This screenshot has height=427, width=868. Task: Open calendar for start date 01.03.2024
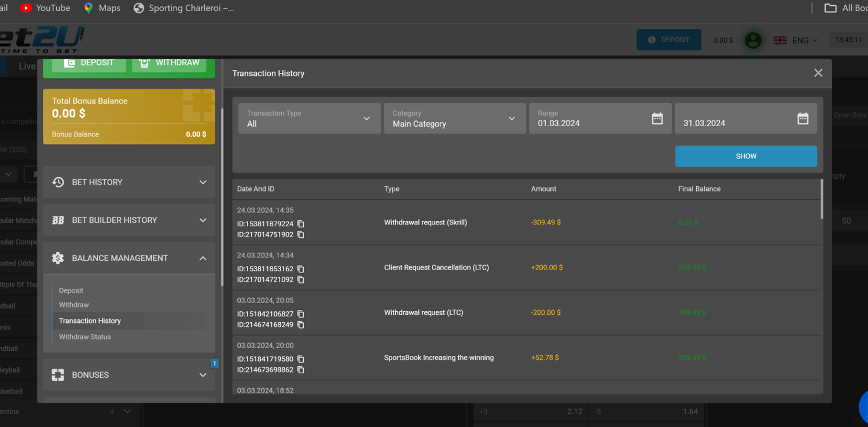pos(657,119)
